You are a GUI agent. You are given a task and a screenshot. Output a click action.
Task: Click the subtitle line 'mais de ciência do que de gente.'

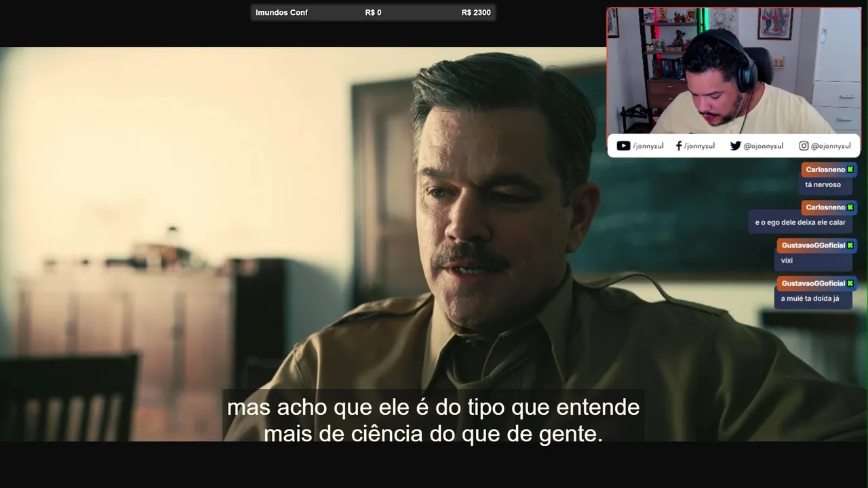[x=433, y=434]
